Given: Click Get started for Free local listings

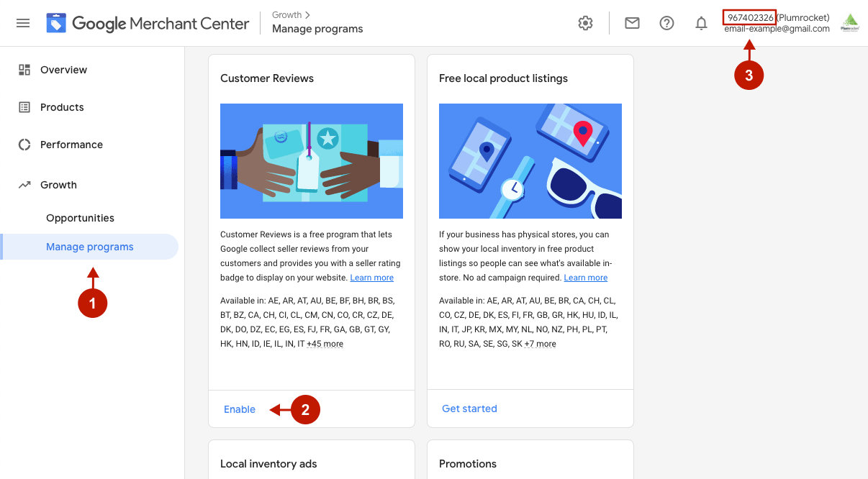Looking at the screenshot, I should (x=469, y=409).
